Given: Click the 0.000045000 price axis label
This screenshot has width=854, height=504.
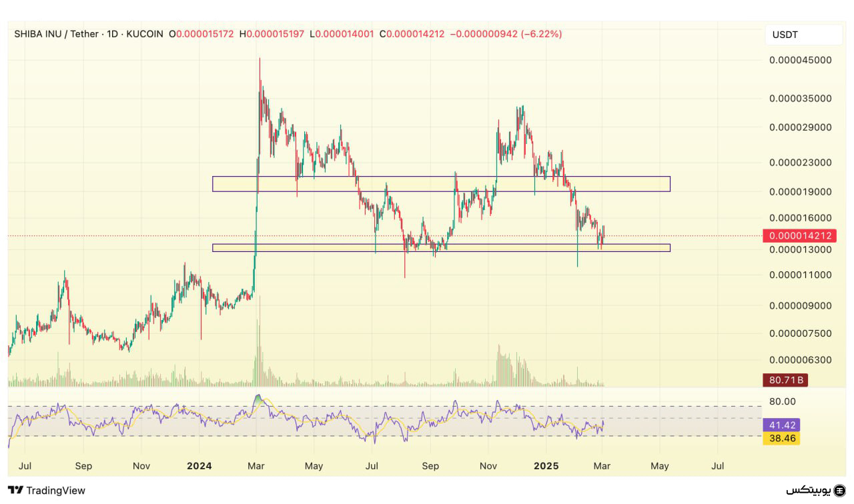Looking at the screenshot, I should coord(800,60).
